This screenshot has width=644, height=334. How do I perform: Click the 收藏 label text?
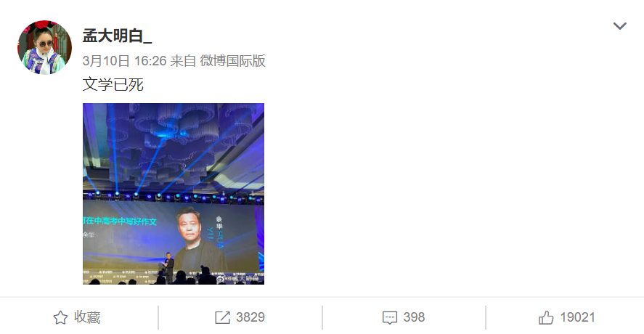87,317
